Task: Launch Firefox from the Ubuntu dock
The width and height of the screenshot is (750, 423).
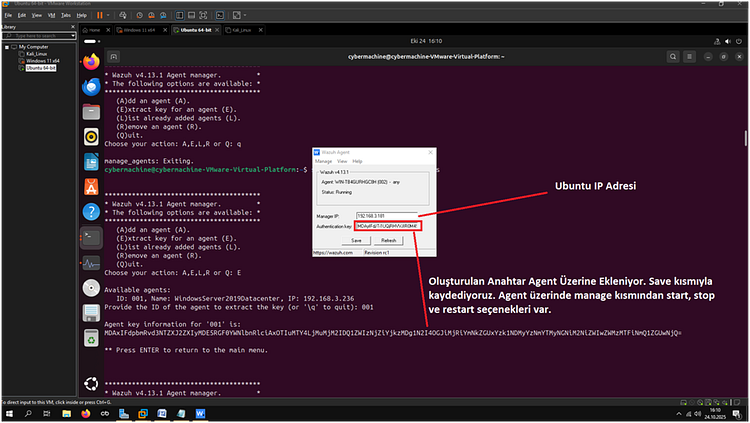Action: point(91,62)
